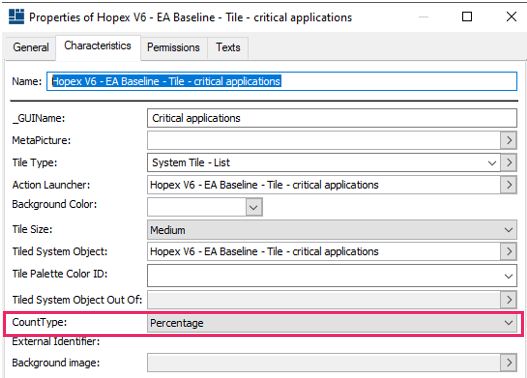527x378 pixels.
Task: Open MetaPicture arrow button
Action: [509, 140]
